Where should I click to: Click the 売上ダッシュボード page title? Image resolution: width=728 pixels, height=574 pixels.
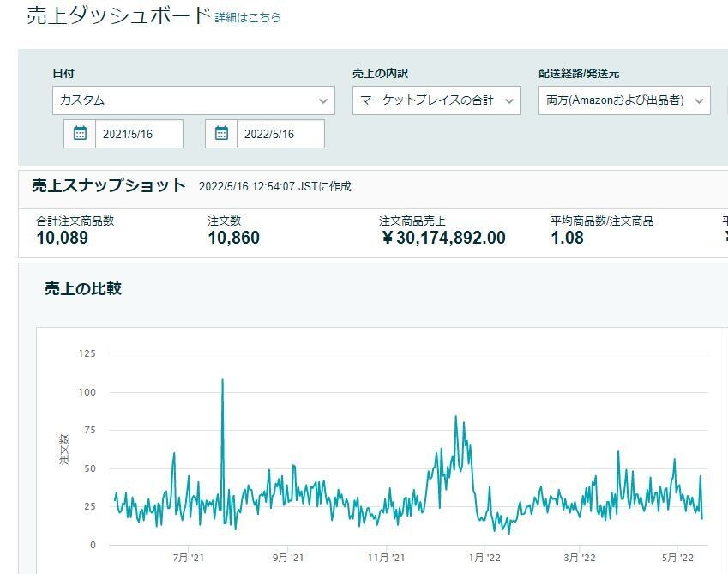coord(119,15)
